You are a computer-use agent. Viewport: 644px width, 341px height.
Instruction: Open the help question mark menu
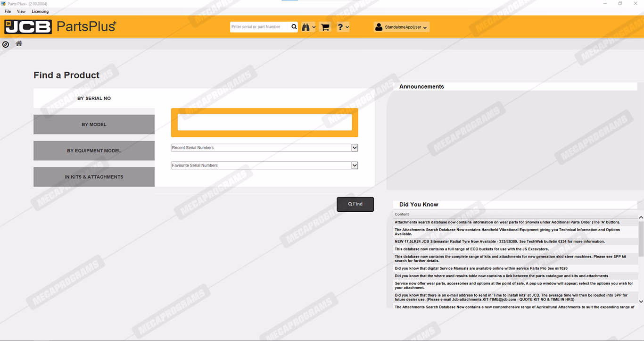(340, 27)
